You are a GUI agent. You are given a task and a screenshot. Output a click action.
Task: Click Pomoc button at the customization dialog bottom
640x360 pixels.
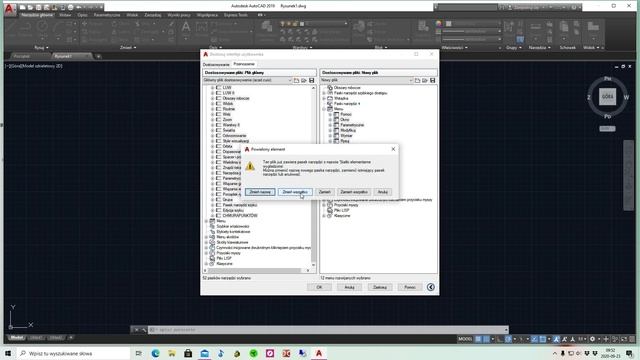[x=410, y=287]
